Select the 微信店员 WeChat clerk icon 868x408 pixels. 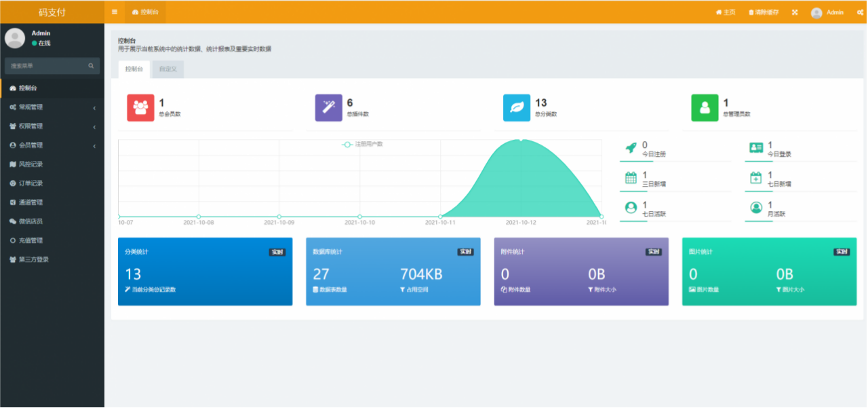click(12, 221)
